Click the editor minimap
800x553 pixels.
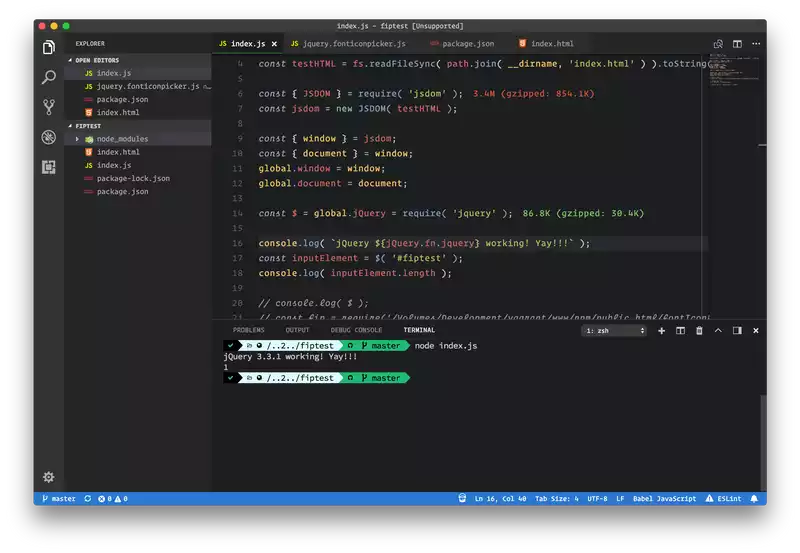click(733, 71)
